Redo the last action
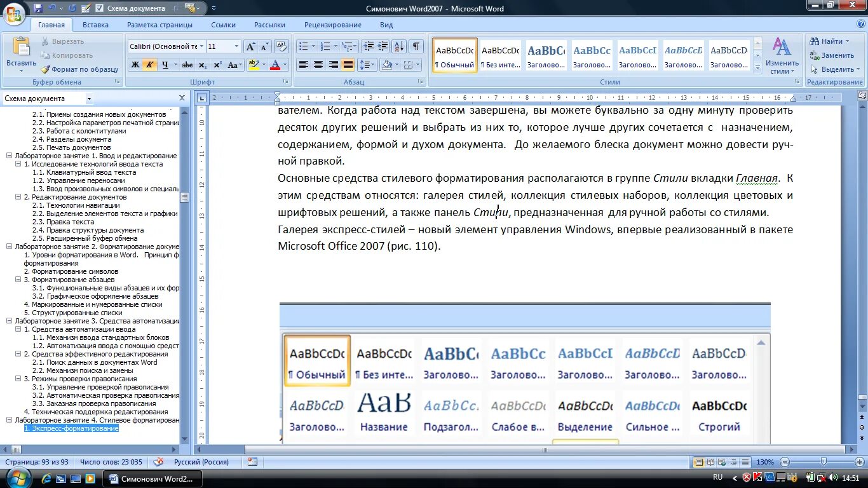 click(x=72, y=8)
